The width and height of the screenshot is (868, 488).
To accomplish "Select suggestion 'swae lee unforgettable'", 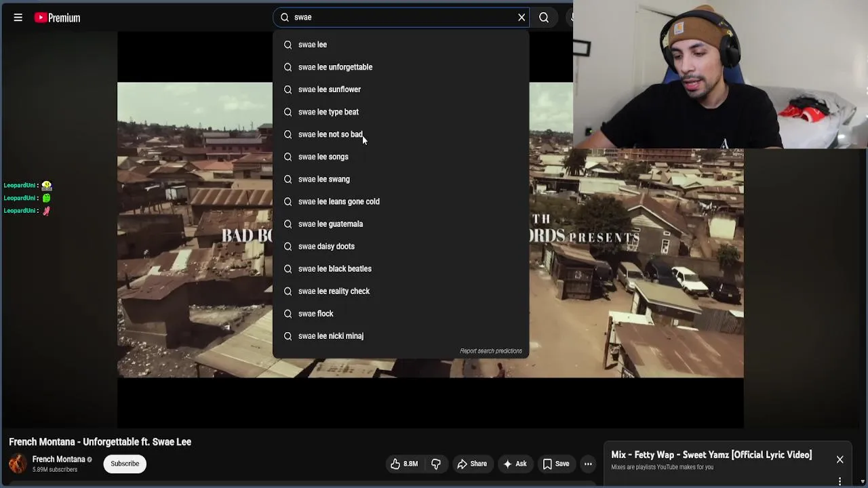I will pos(401,67).
